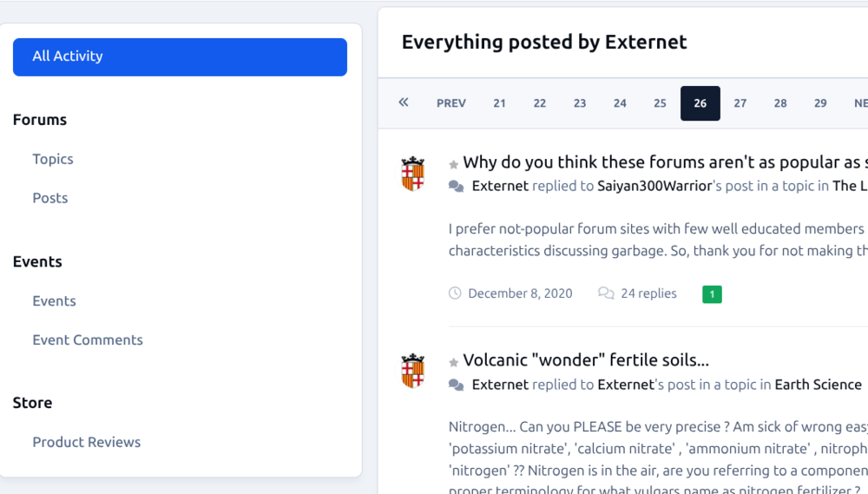Filter by Product Reviews

click(87, 442)
